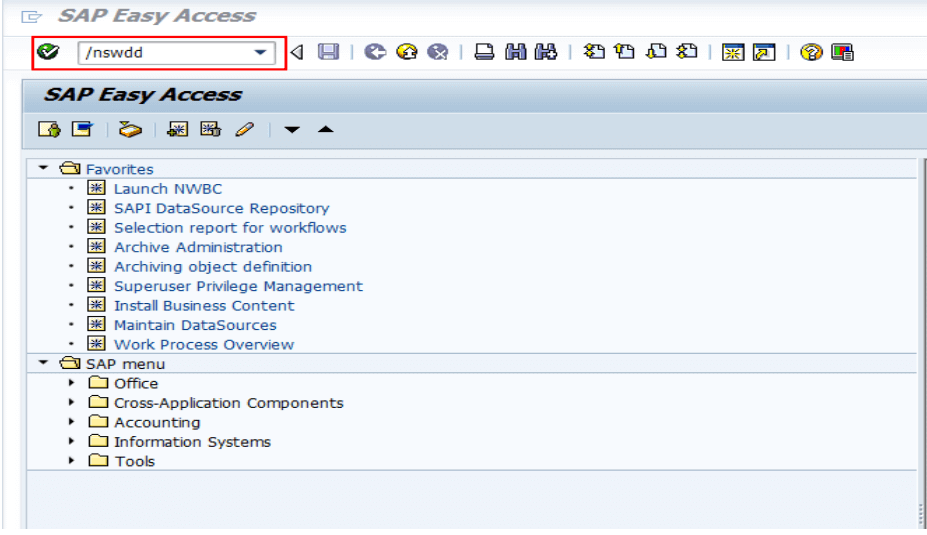927x535 pixels.
Task: Open the Help question mark icon
Action: click(x=811, y=53)
